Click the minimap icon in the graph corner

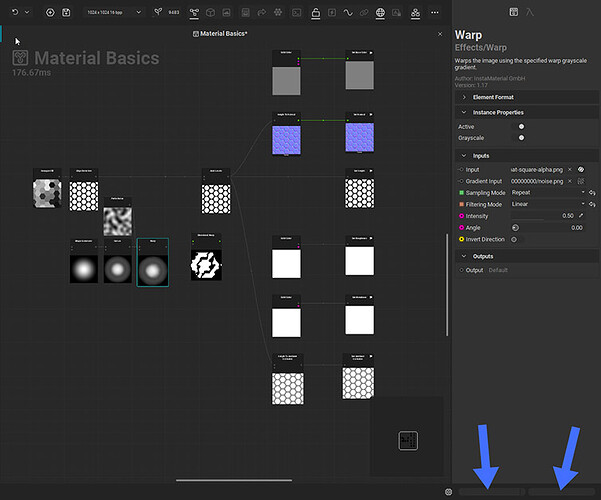coord(407,439)
